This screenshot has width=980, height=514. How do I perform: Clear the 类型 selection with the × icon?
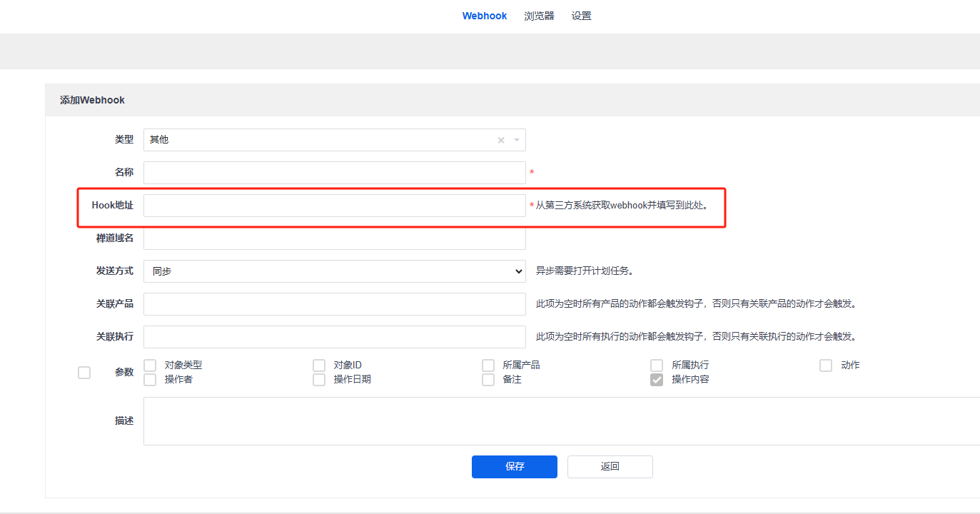click(500, 139)
